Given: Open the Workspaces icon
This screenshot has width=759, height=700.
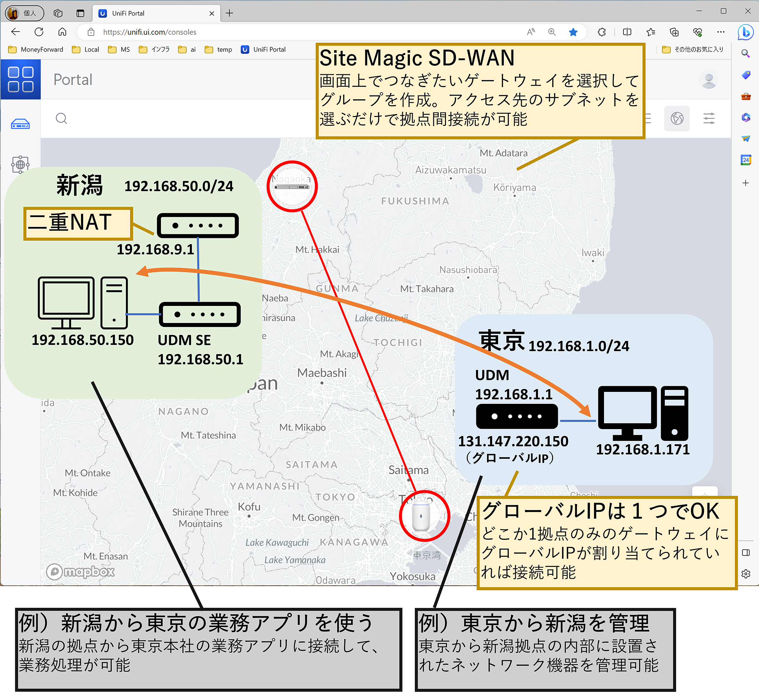Looking at the screenshot, I should coord(58,13).
